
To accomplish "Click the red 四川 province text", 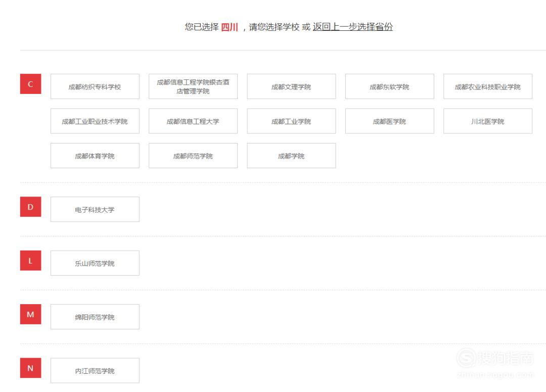I will click(230, 27).
